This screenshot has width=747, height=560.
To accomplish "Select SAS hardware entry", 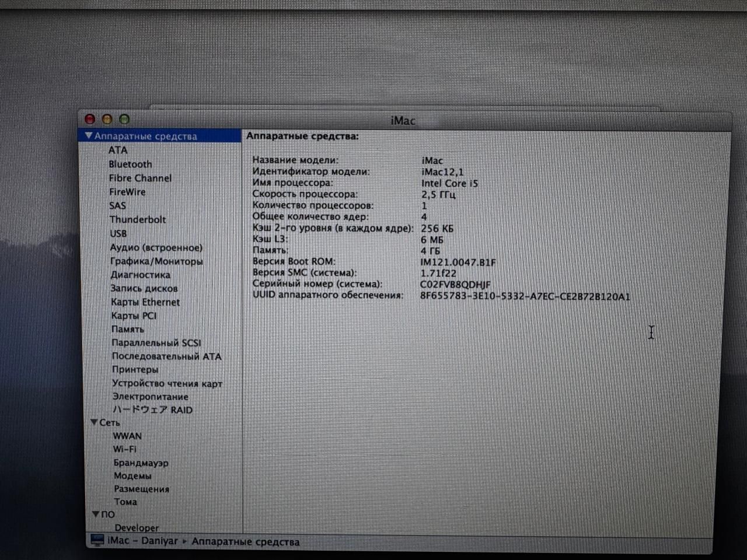I will pyautogui.click(x=117, y=205).
